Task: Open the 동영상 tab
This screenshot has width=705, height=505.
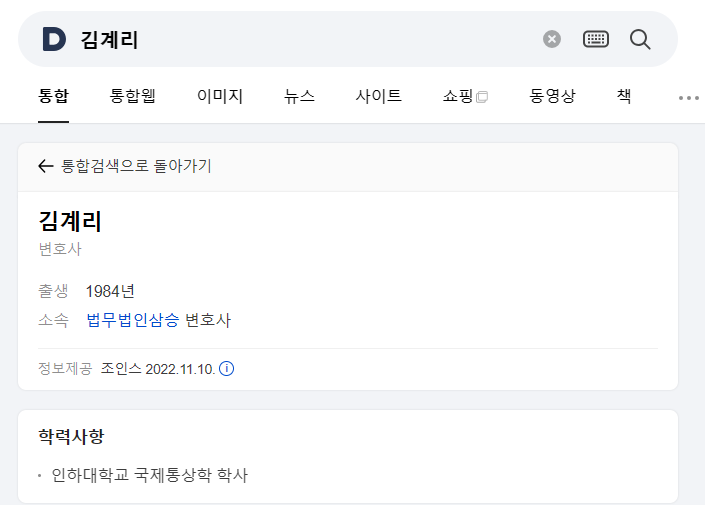Action: point(552,96)
